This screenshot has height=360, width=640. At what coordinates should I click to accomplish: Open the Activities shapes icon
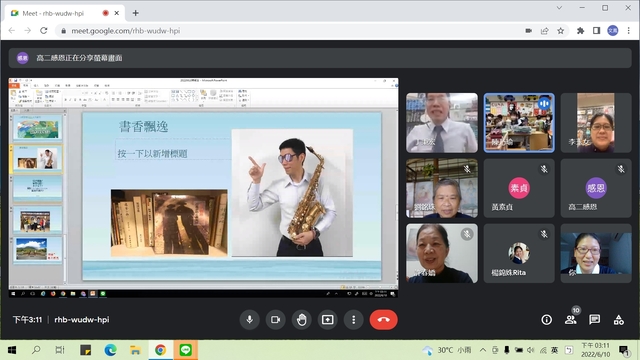pyautogui.click(x=619, y=320)
